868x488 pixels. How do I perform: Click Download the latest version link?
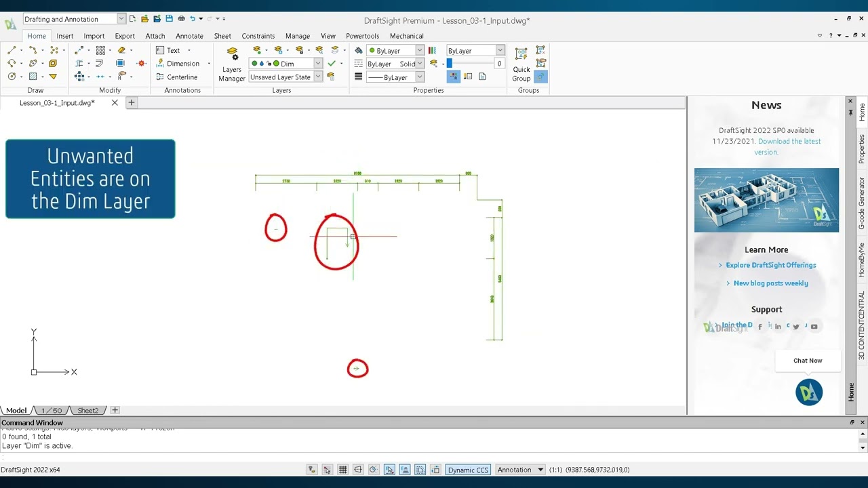[x=787, y=146]
